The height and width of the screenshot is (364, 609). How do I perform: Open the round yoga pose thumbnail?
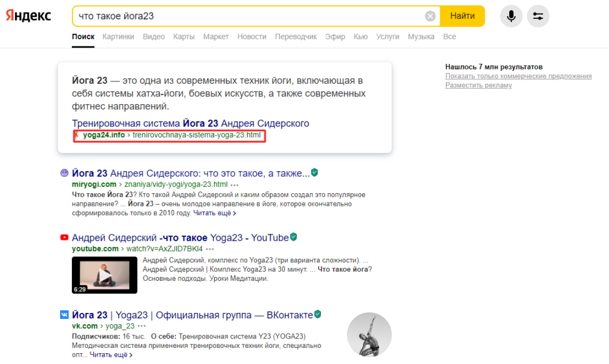(x=369, y=334)
